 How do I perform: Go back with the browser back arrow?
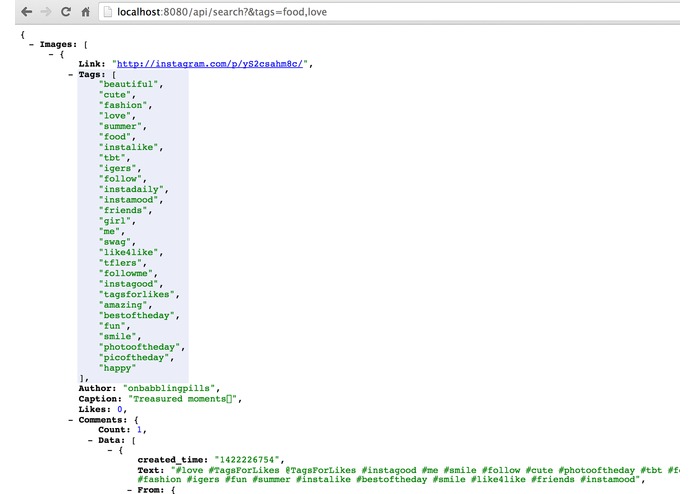coord(27,12)
